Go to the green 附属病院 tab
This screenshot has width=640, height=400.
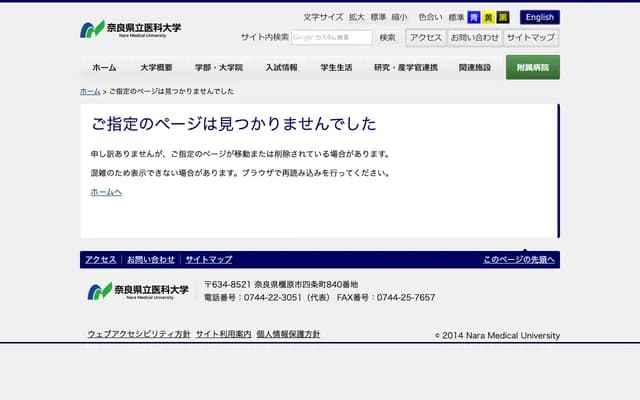coord(532,67)
